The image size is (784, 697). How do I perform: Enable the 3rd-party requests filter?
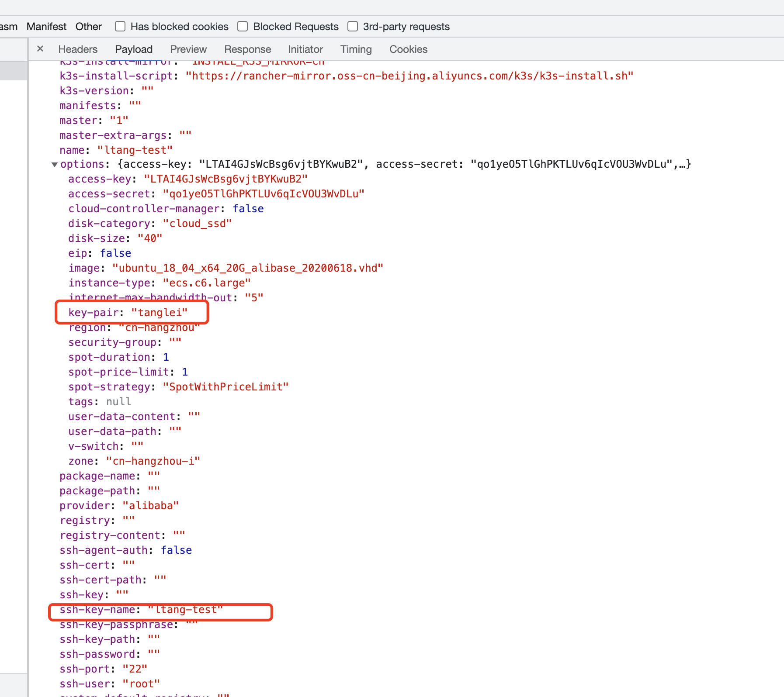[352, 26]
